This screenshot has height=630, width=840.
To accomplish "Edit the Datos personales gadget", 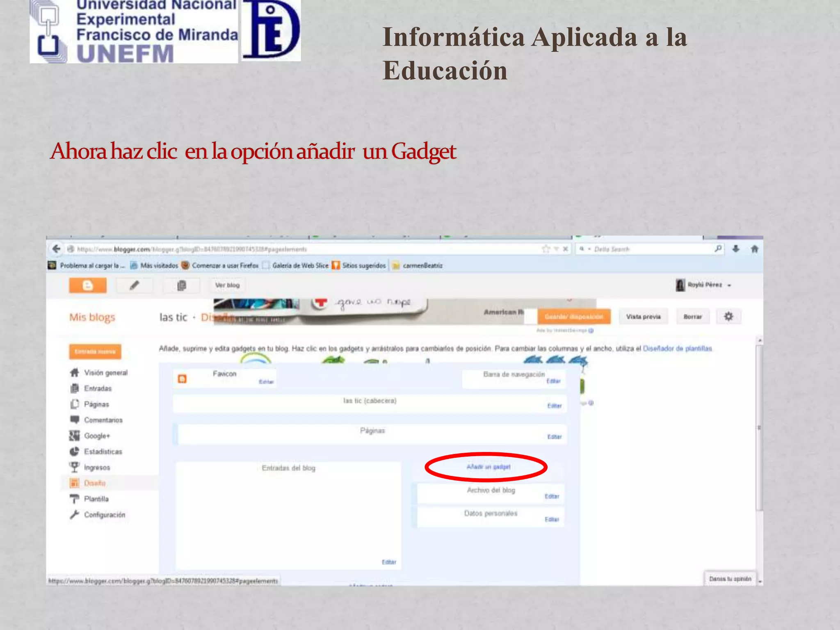I will (552, 519).
